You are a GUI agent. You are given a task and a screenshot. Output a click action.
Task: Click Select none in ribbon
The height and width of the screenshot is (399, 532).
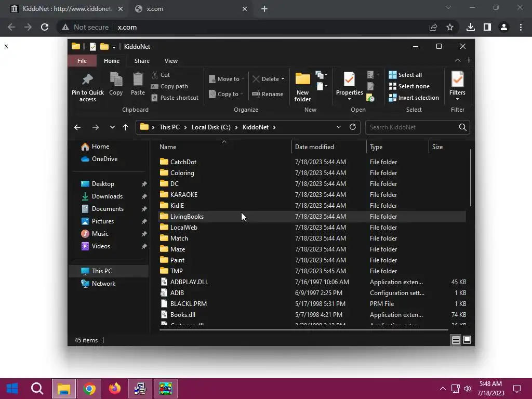click(x=409, y=86)
